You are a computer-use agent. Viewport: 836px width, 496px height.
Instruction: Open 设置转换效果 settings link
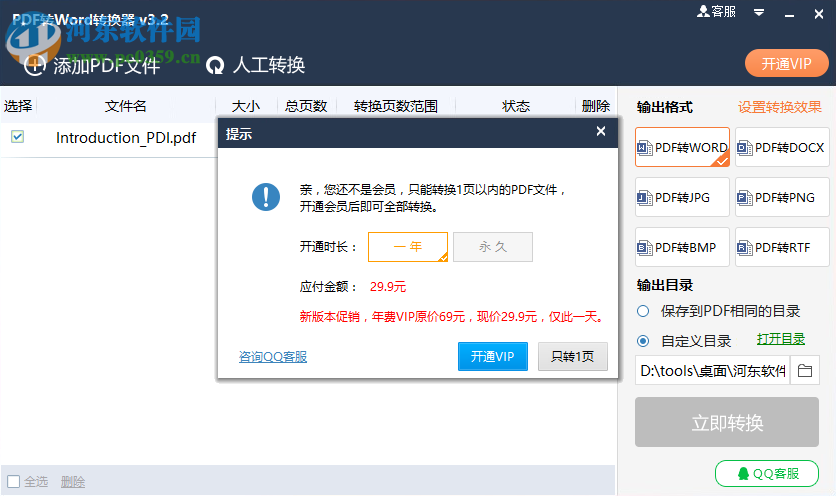779,107
